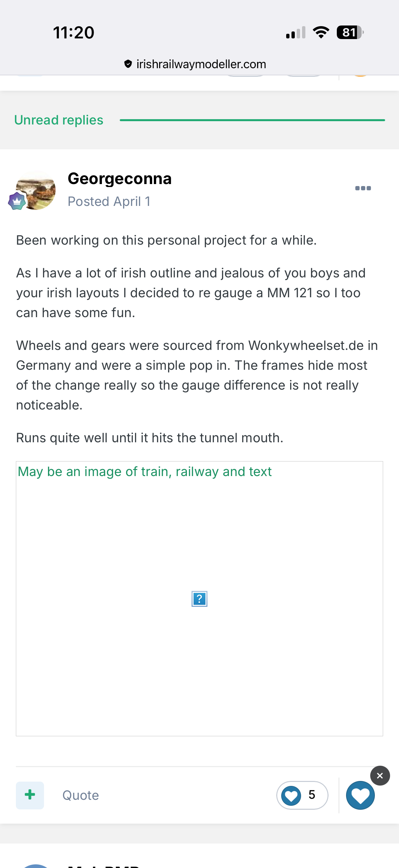The image size is (399, 868).
Task: Dismiss with the dark X close button
Action: [380, 776]
